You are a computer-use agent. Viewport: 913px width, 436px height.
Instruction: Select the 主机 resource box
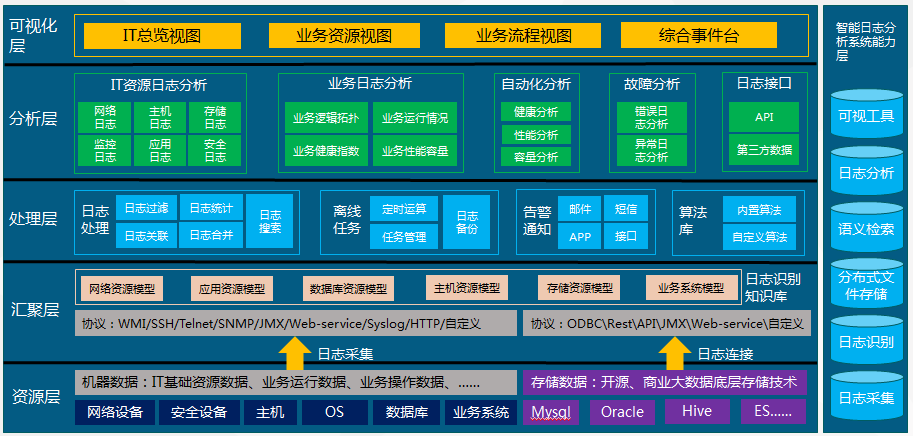[271, 412]
